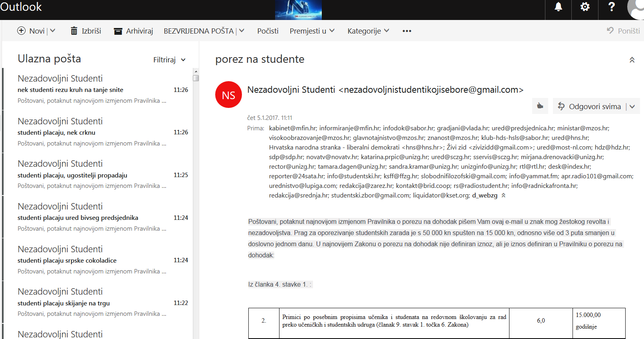The width and height of the screenshot is (644, 339).
Task: Click the Izbriši button
Action: [x=86, y=31]
